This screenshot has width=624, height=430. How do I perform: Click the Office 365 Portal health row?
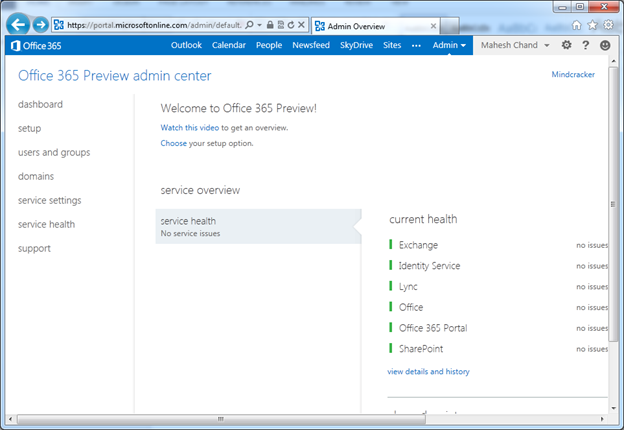[x=498, y=328]
